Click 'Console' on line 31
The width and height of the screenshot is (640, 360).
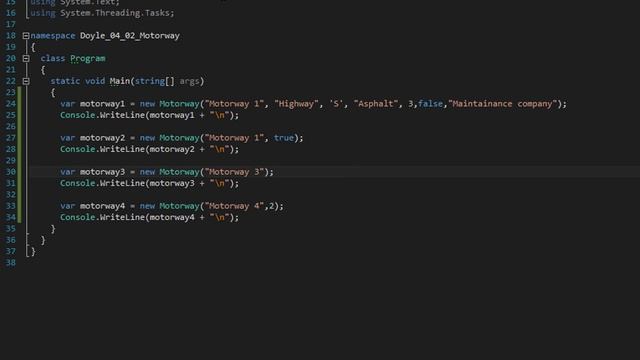tap(78, 183)
